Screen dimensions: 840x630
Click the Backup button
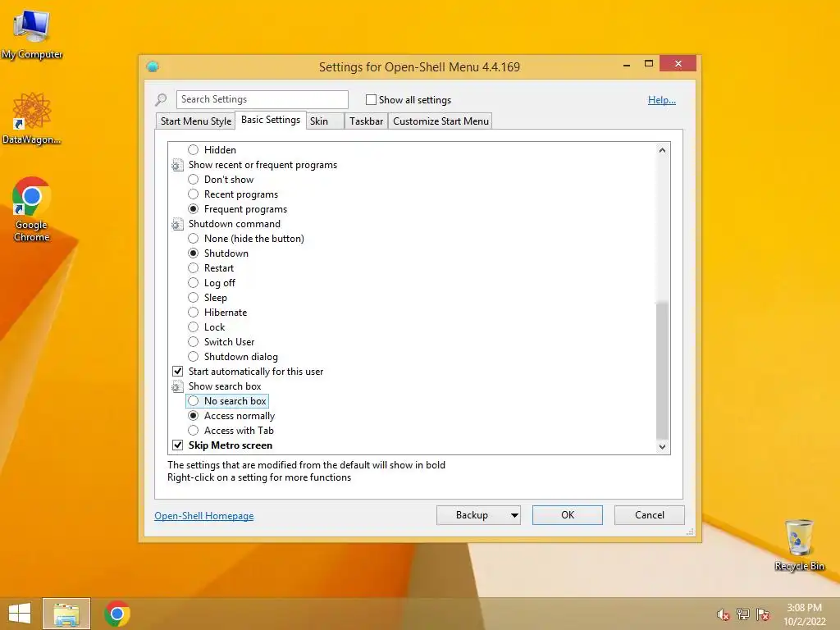[472, 515]
